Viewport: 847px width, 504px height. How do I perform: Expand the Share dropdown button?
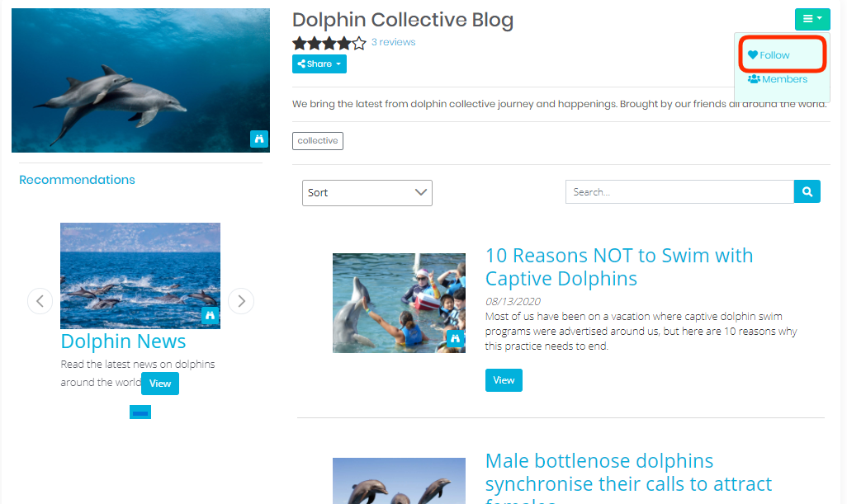pos(319,64)
